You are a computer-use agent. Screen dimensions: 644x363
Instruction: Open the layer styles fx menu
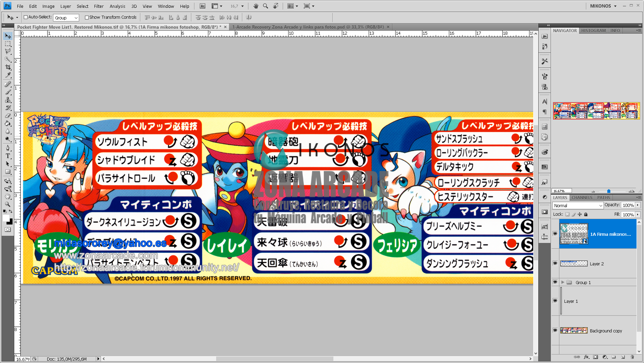coord(586,357)
